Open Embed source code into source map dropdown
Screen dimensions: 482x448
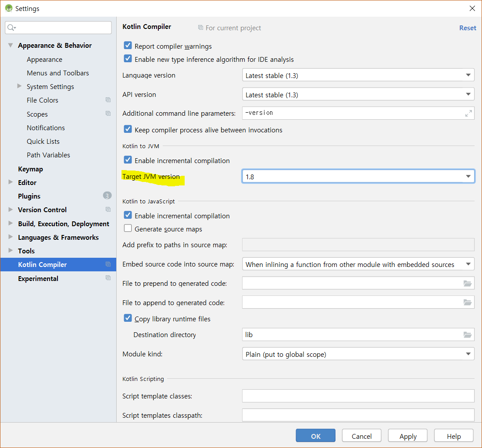pyautogui.click(x=358, y=264)
